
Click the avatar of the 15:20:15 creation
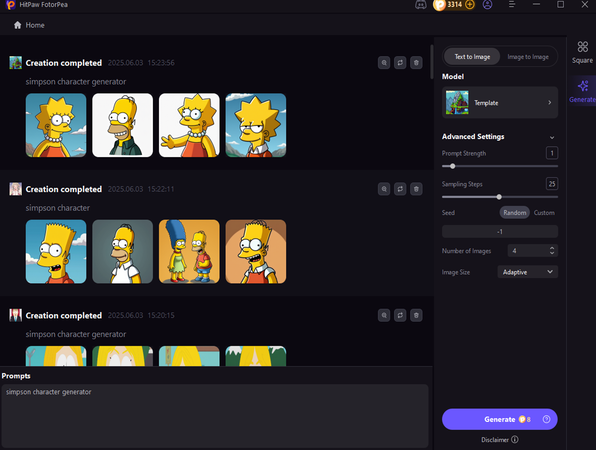point(16,315)
